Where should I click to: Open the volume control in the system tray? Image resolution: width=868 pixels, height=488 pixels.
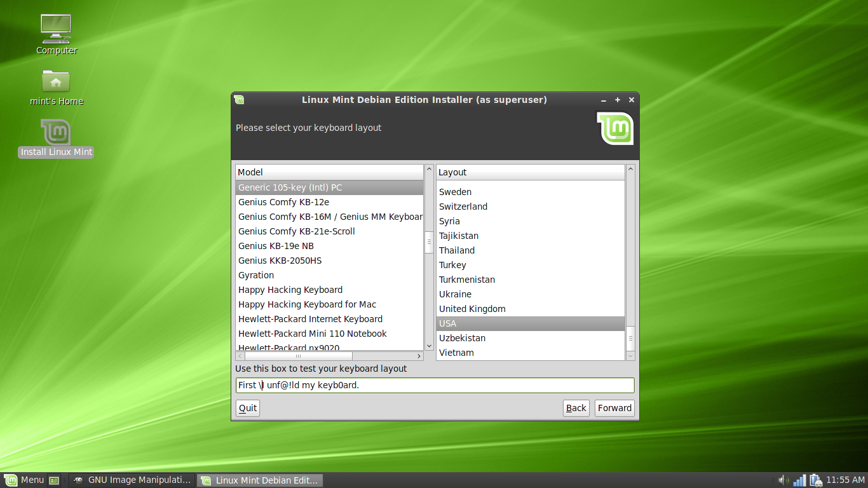tap(784, 480)
